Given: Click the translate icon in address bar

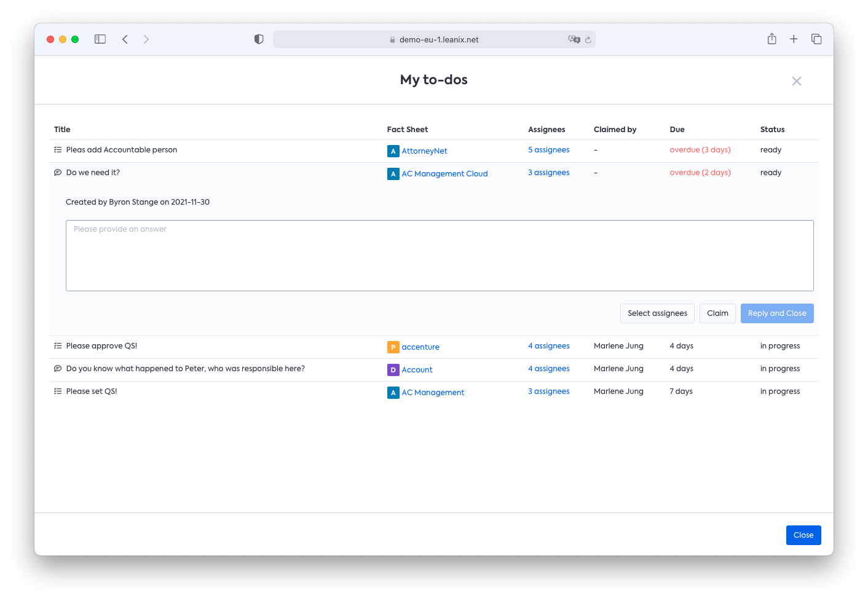Looking at the screenshot, I should [x=574, y=39].
